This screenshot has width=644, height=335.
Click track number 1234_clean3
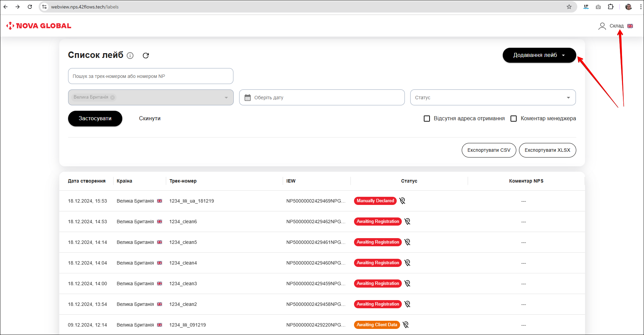pyautogui.click(x=183, y=284)
